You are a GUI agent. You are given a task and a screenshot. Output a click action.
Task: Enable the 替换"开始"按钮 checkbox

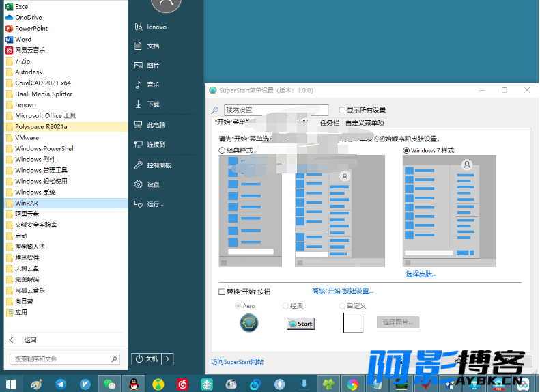click(222, 292)
